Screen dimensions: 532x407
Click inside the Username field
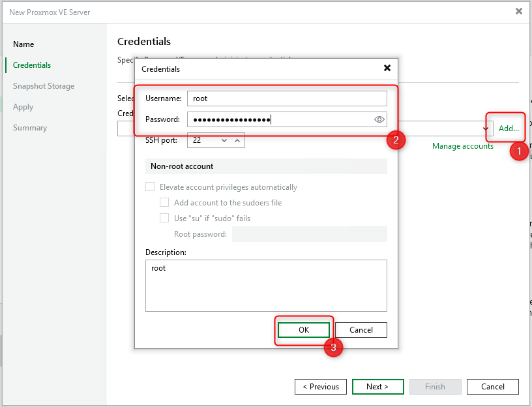[x=287, y=98]
